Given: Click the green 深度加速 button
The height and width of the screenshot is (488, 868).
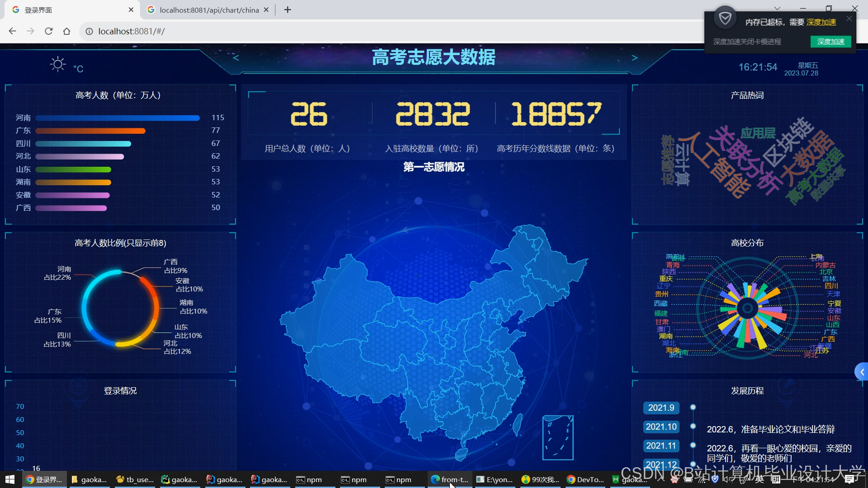Looking at the screenshot, I should (830, 42).
